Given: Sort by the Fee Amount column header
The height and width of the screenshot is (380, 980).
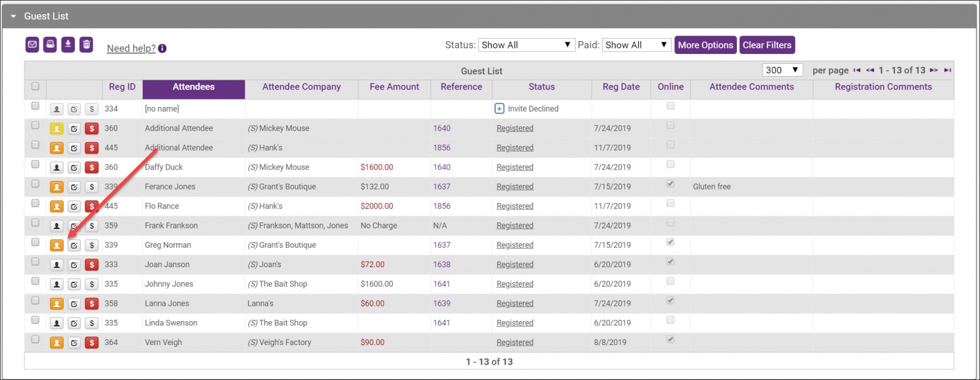Looking at the screenshot, I should [x=394, y=87].
